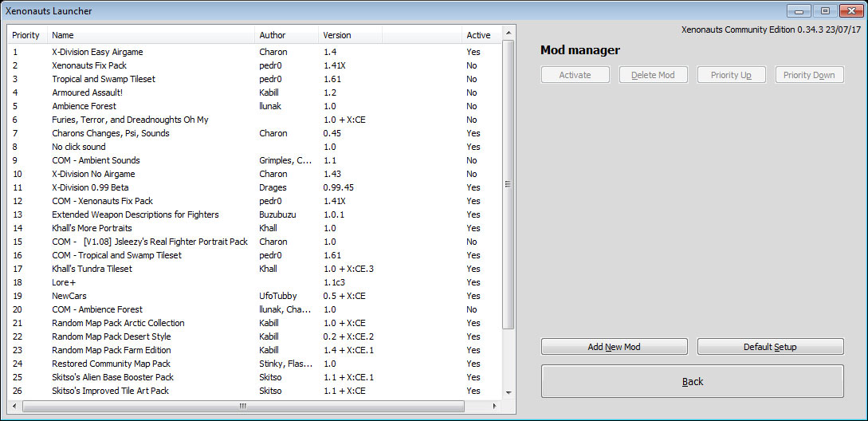Minimize the Xenonauts Launcher window
Viewport: 868px width, 421px height.
click(x=799, y=10)
